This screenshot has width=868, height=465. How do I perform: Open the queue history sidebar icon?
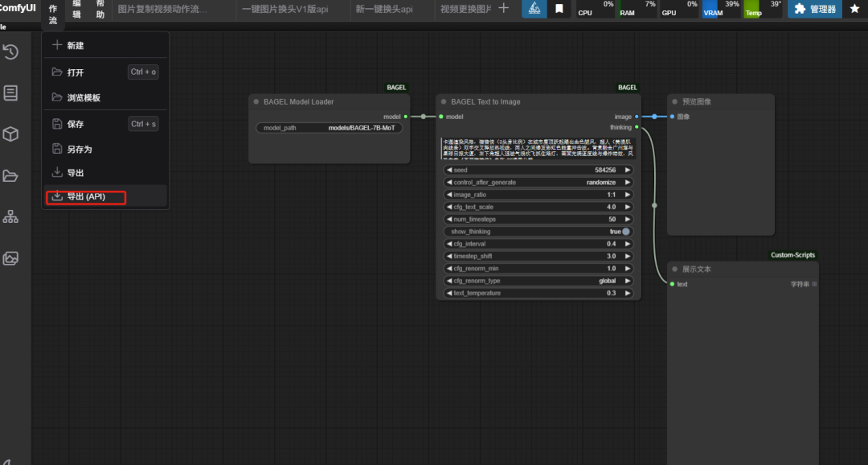pyautogui.click(x=10, y=52)
